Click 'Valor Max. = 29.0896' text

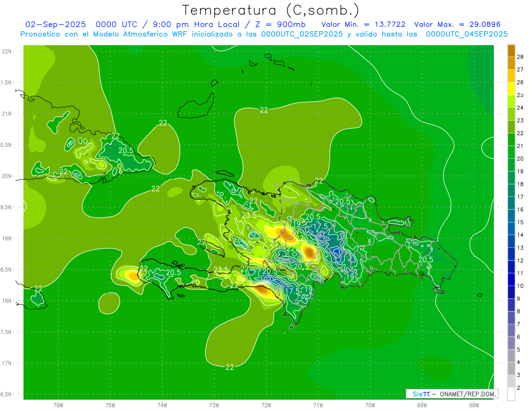coord(458,24)
